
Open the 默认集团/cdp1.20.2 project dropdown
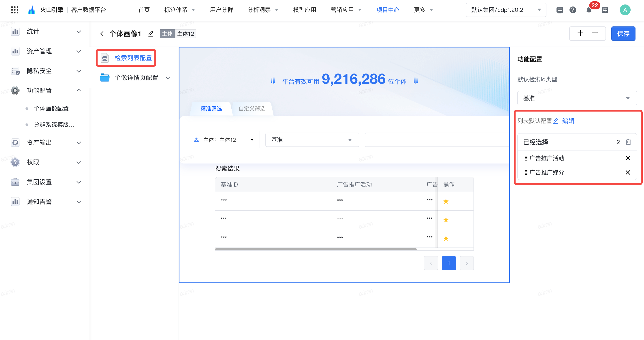click(506, 10)
